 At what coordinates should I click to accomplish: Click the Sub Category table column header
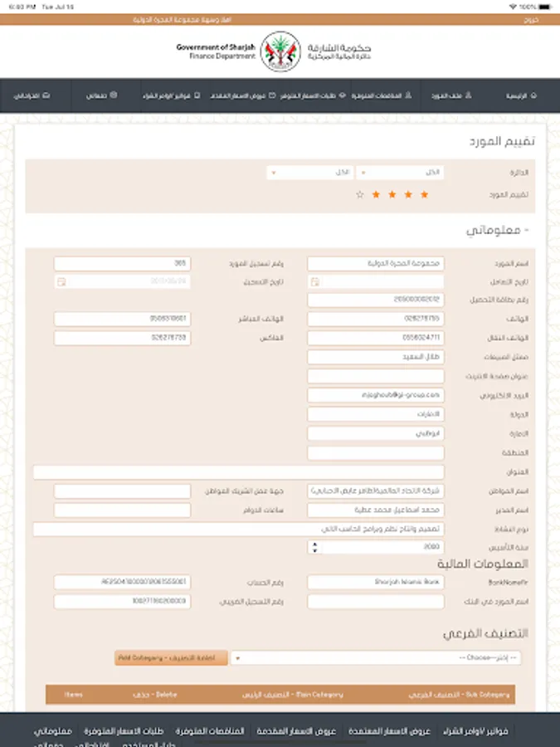click(459, 695)
